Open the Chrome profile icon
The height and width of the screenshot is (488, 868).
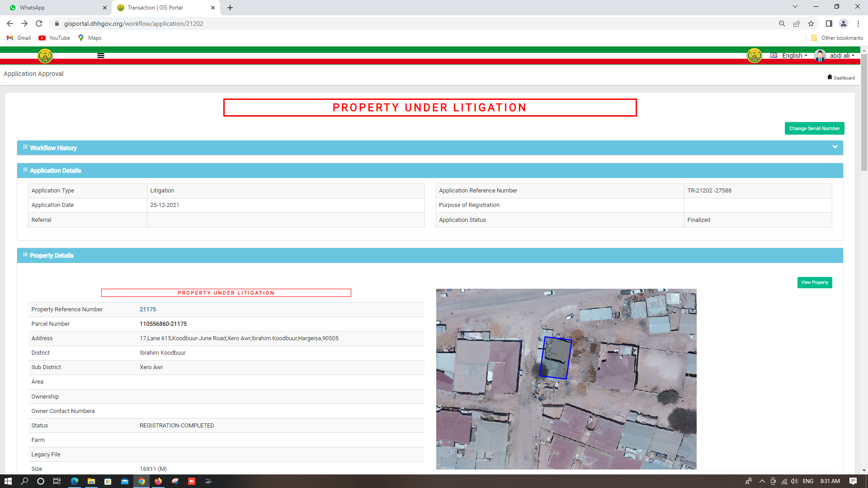point(844,23)
